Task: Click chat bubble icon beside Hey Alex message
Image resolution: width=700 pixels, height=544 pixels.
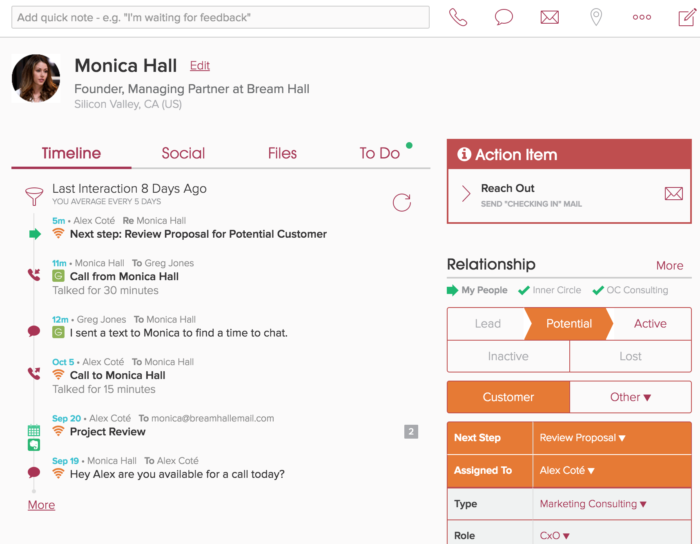Action: point(34,472)
